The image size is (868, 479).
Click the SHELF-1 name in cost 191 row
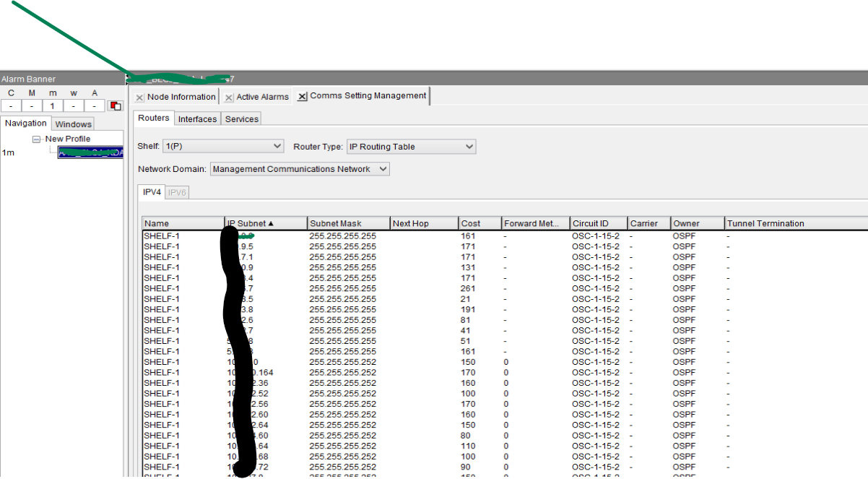tap(162, 309)
